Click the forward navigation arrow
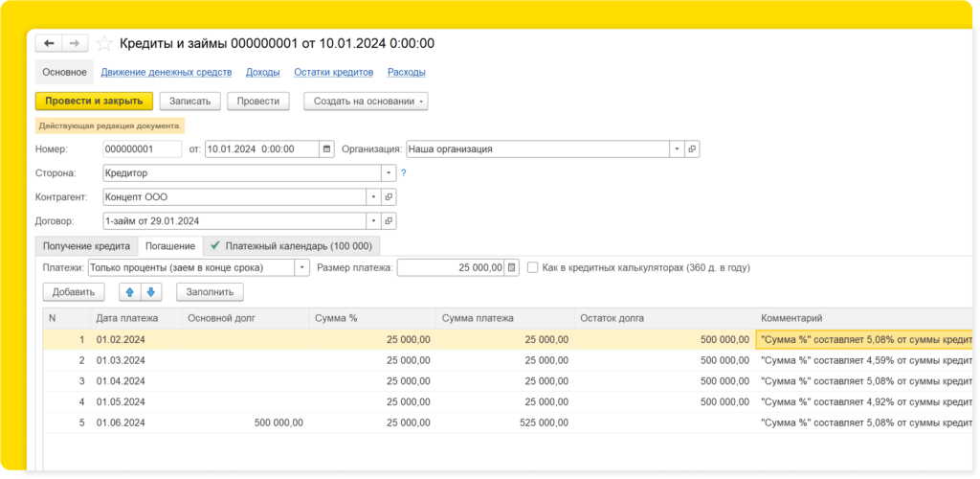 [75, 43]
